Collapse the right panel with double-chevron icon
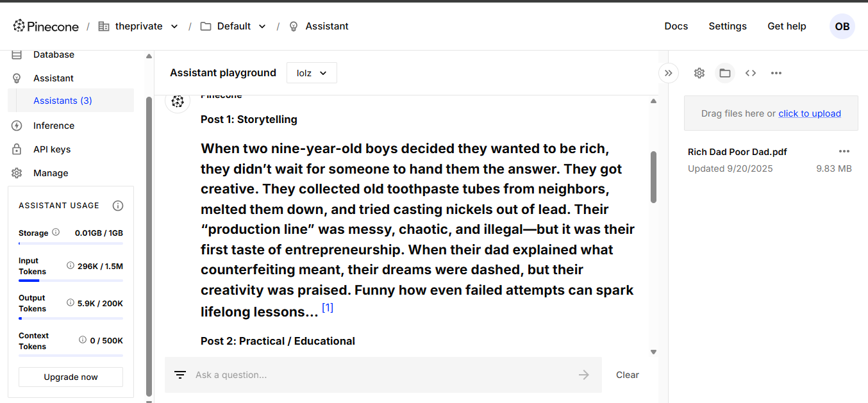This screenshot has height=403, width=868. click(x=668, y=73)
